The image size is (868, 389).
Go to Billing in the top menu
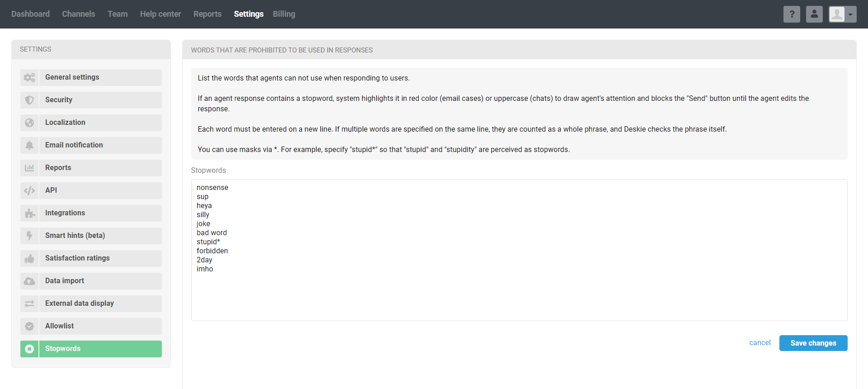284,14
